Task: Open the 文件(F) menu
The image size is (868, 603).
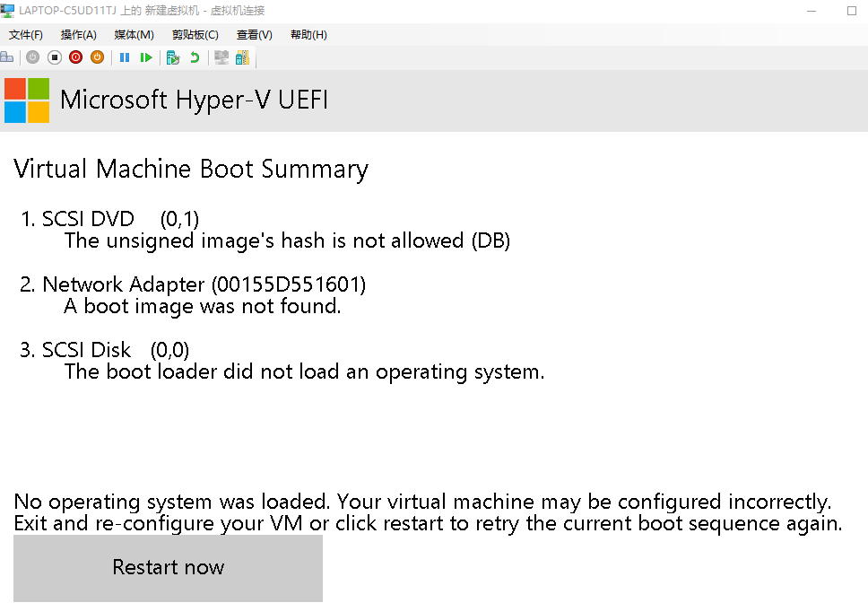Action: click(26, 35)
